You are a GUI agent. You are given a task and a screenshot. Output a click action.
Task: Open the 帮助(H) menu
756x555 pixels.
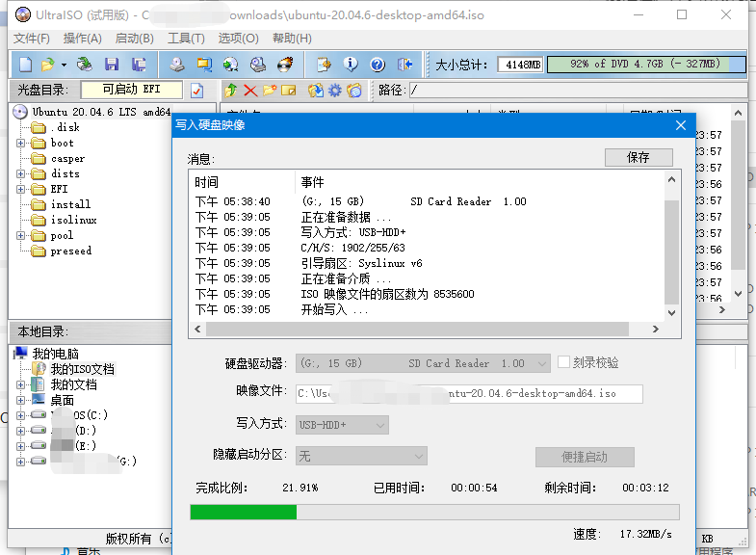(292, 39)
